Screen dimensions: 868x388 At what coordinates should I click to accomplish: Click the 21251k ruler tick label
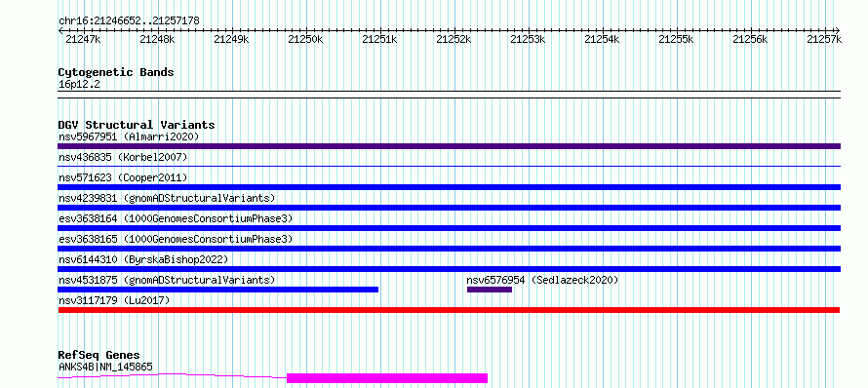coord(379,39)
